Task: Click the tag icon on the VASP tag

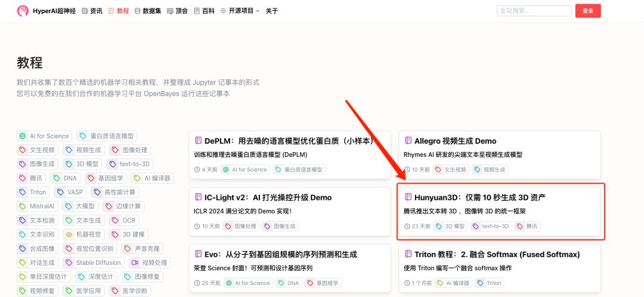Action: [x=61, y=192]
